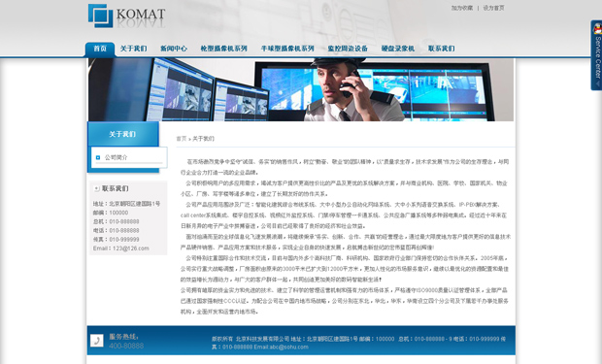Image resolution: width=602 pixels, height=364 pixels.
Task: Click the 设为首页 link
Action: pyautogui.click(x=493, y=8)
